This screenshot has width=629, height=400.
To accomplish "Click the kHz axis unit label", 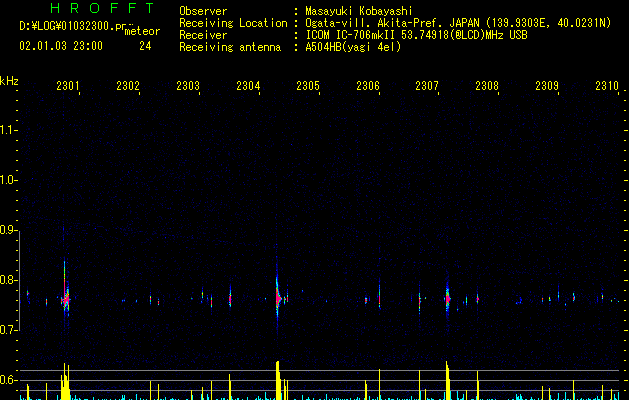I will click(x=9, y=81).
